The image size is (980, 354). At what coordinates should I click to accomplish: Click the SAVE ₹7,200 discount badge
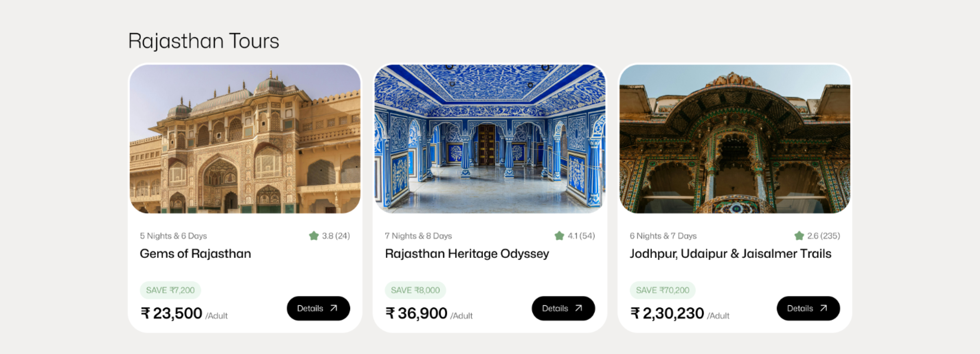click(x=170, y=290)
